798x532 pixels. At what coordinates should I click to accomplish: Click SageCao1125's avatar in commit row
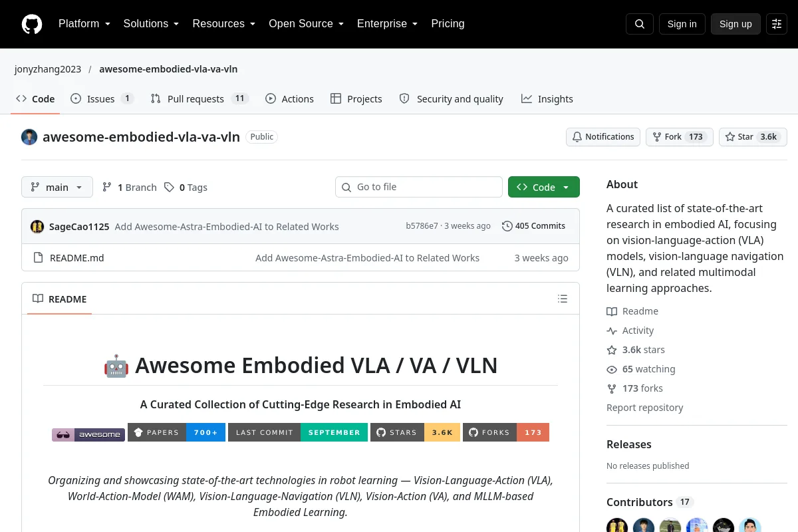pyautogui.click(x=37, y=226)
